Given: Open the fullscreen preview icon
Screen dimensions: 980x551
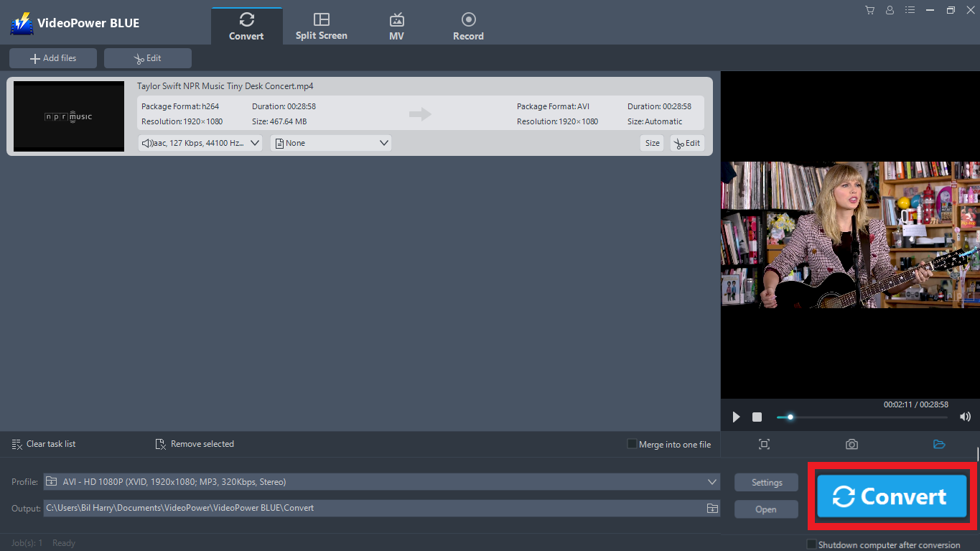Looking at the screenshot, I should [x=764, y=444].
